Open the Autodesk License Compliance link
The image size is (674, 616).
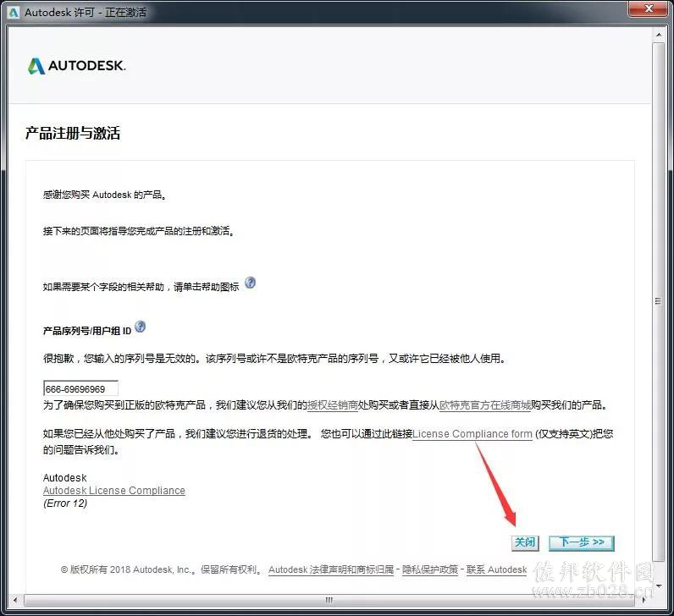(x=114, y=491)
